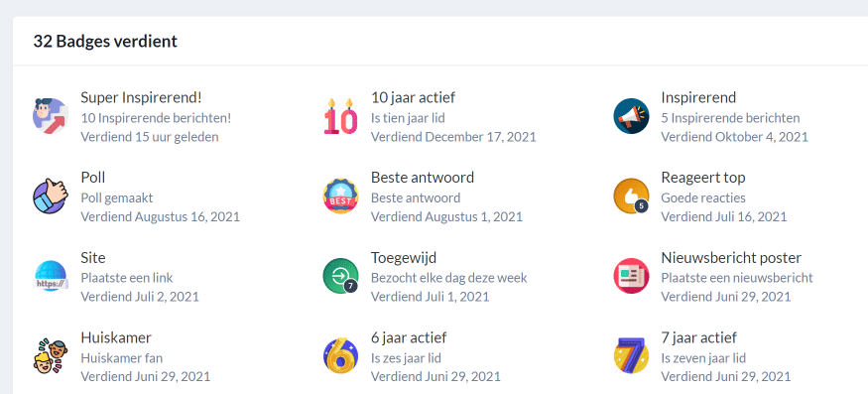
Task: Click the Reageert top orange thumb icon
Action: coord(631,197)
